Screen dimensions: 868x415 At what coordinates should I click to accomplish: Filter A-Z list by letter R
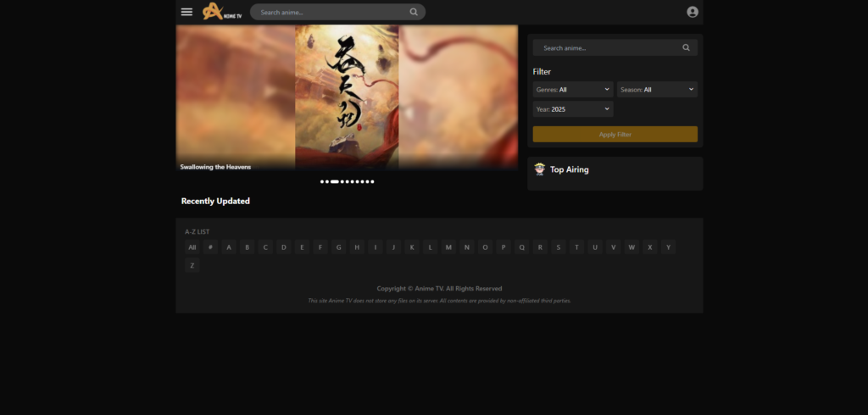pyautogui.click(x=540, y=247)
